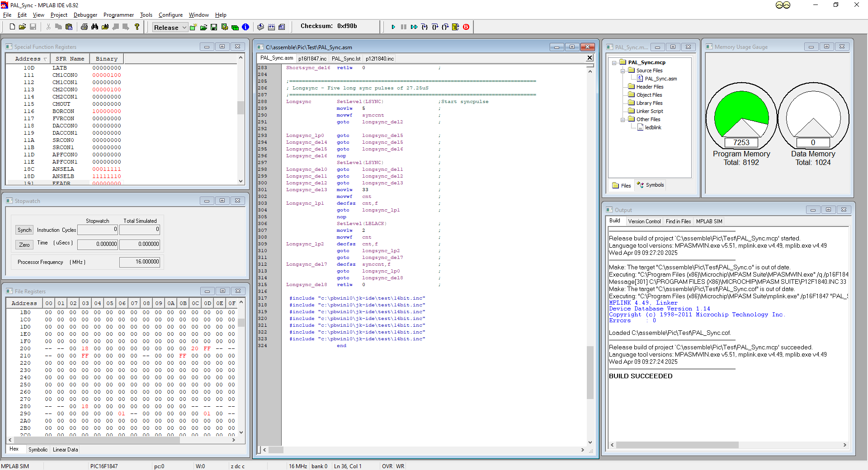The image size is (868, 470).
Task: Switch to the p12f1840.inc editor tab
Action: click(380, 59)
